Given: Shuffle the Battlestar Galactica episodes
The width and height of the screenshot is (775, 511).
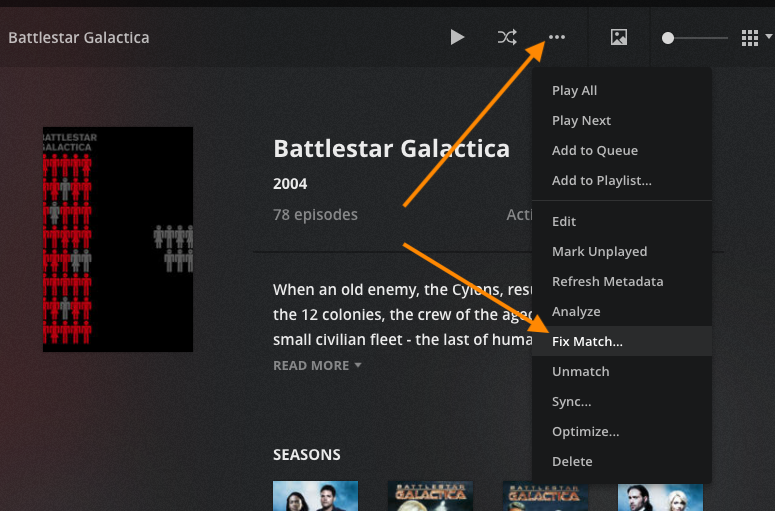Looking at the screenshot, I should pos(507,37).
